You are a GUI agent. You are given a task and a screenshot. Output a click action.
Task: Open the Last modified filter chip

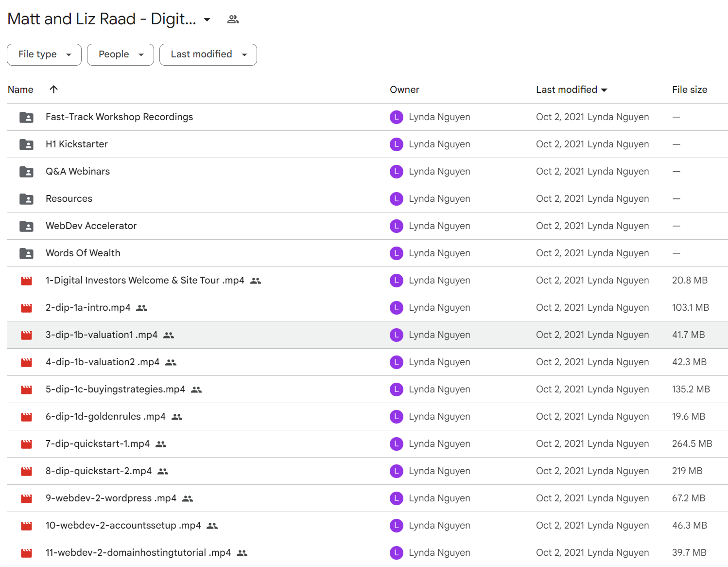pos(208,54)
